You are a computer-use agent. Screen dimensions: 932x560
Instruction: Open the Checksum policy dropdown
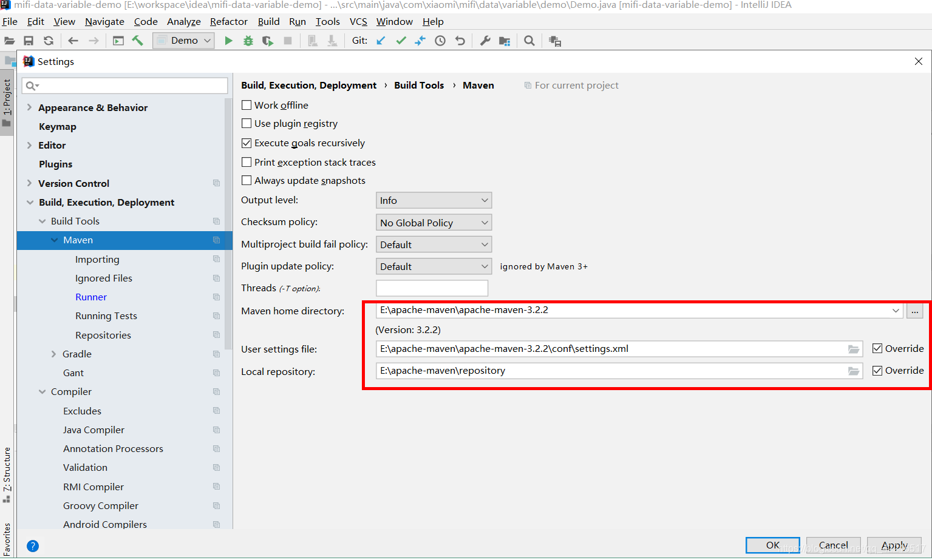434,223
